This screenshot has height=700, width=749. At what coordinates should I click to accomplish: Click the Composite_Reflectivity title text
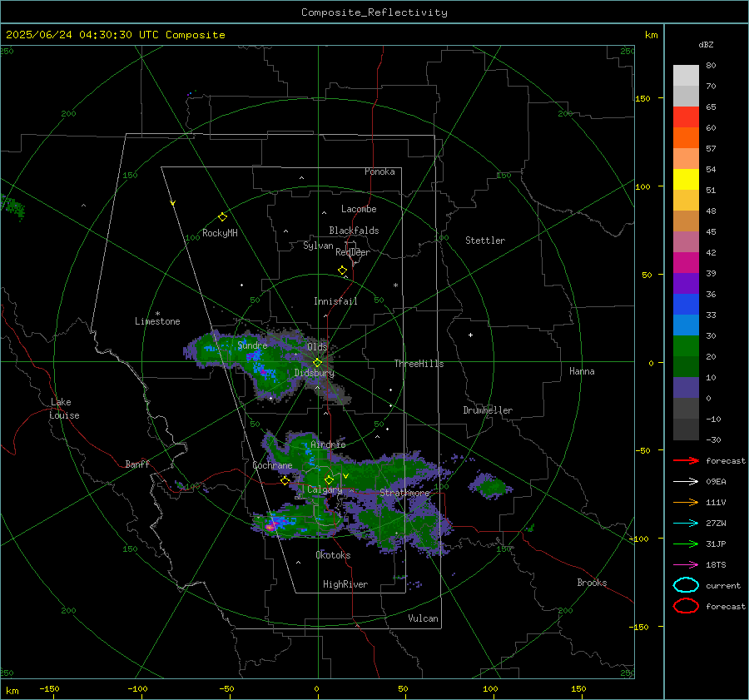pyautogui.click(x=374, y=12)
